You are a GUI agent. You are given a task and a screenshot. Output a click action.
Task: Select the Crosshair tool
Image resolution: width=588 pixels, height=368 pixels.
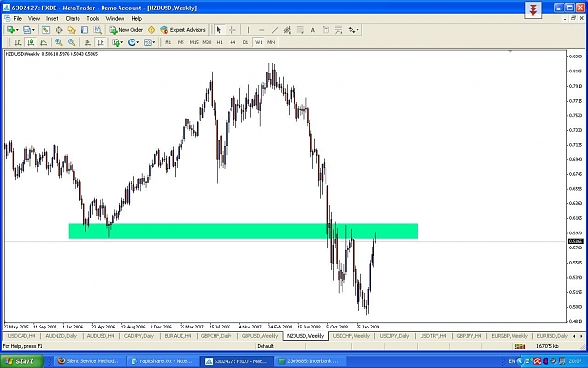pos(232,30)
